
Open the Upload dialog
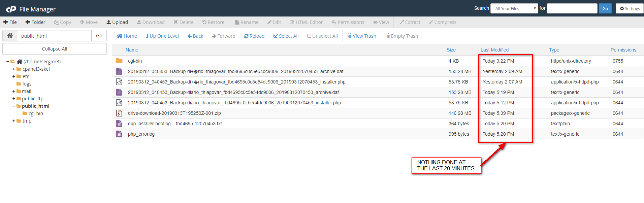[x=117, y=22]
